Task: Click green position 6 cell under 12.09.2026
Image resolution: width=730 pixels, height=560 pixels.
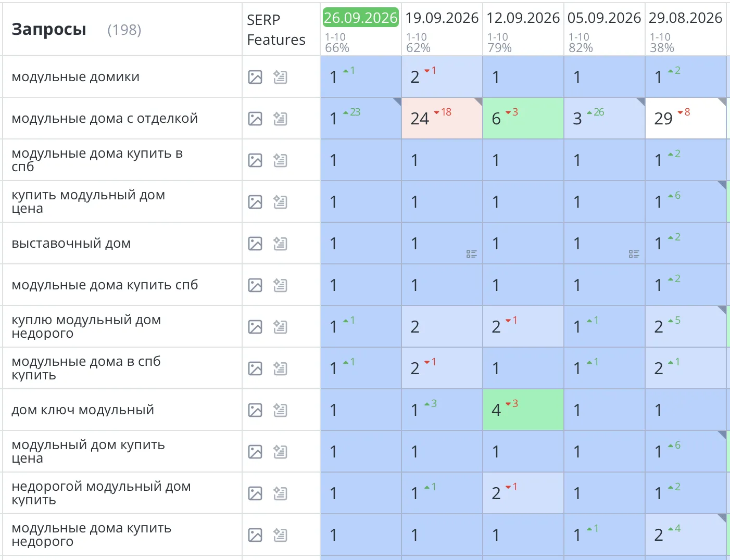Action: 523,119
